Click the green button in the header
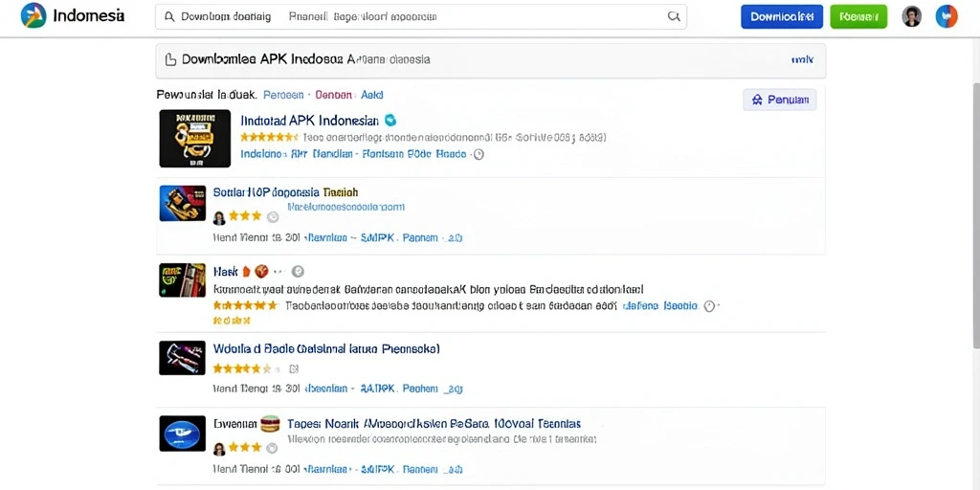 (x=858, y=17)
